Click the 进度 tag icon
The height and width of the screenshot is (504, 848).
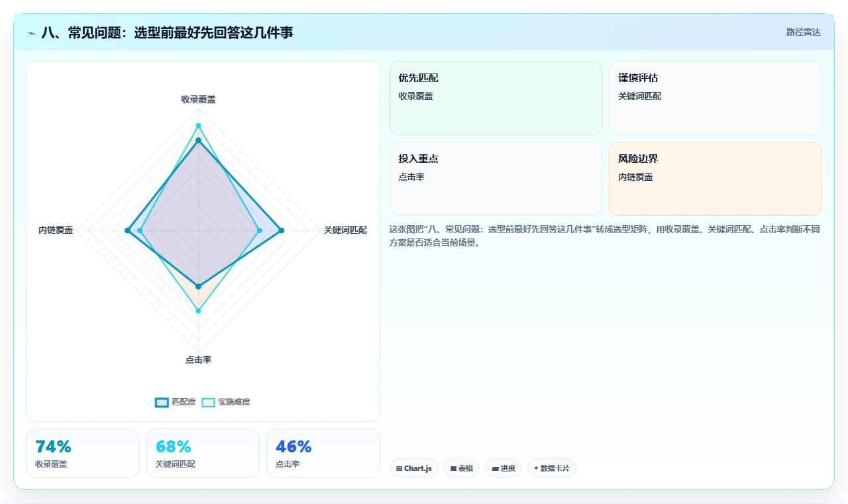click(495, 468)
